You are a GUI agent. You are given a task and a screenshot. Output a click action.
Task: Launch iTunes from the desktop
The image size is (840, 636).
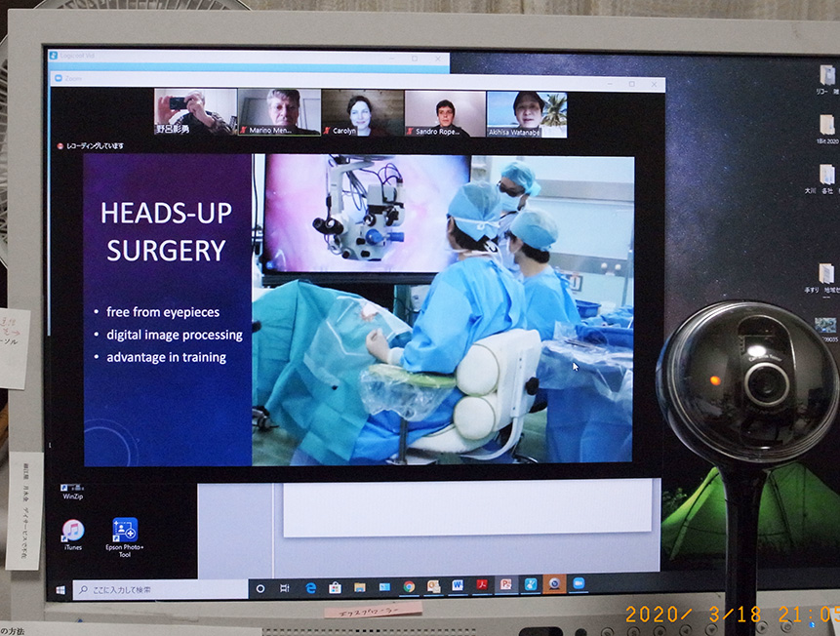tap(73, 535)
